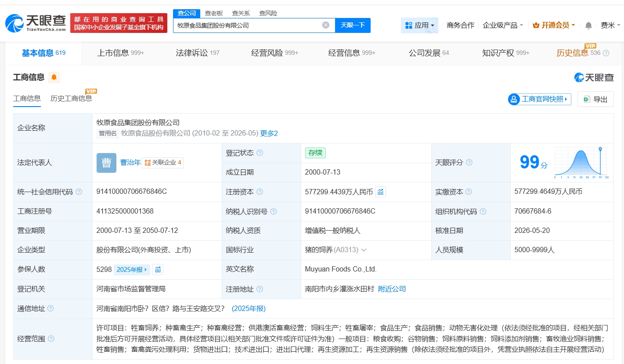The image size is (624, 364).
Task: Switch to 法律诉讼 tab
Action: click(x=198, y=53)
